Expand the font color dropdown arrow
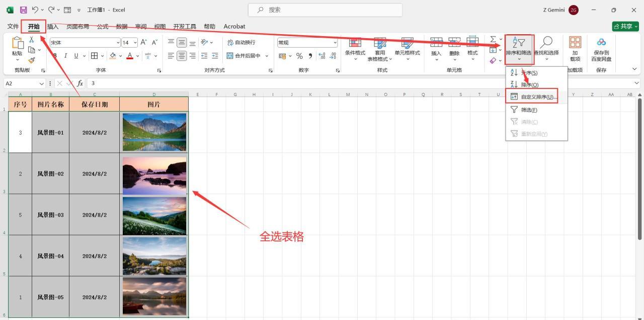The height and width of the screenshot is (320, 644). click(137, 56)
